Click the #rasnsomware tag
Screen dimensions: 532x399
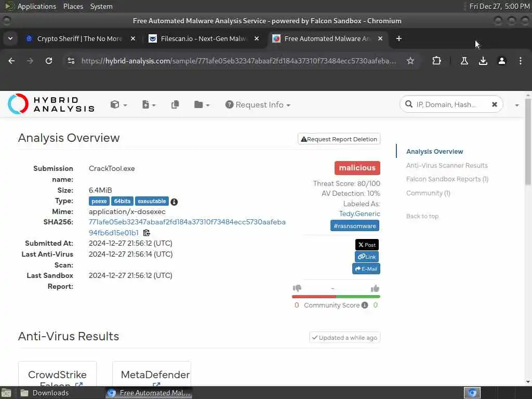click(x=354, y=225)
